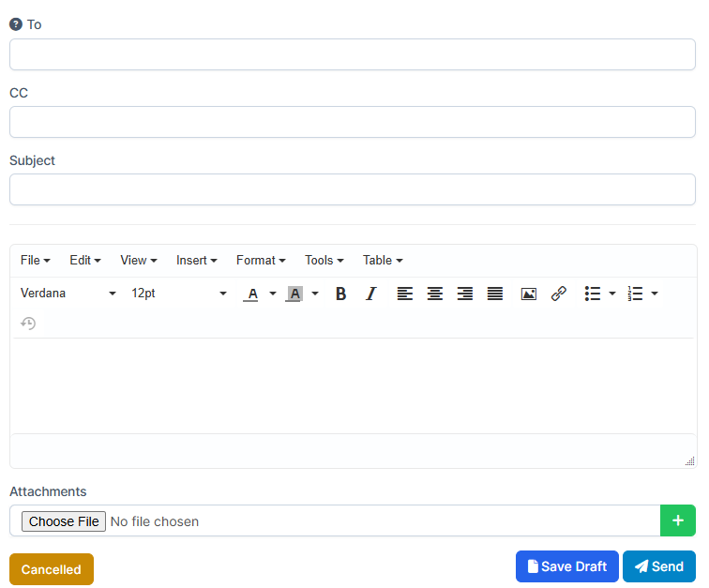
Task: Open the Format menu
Action: pyautogui.click(x=261, y=260)
